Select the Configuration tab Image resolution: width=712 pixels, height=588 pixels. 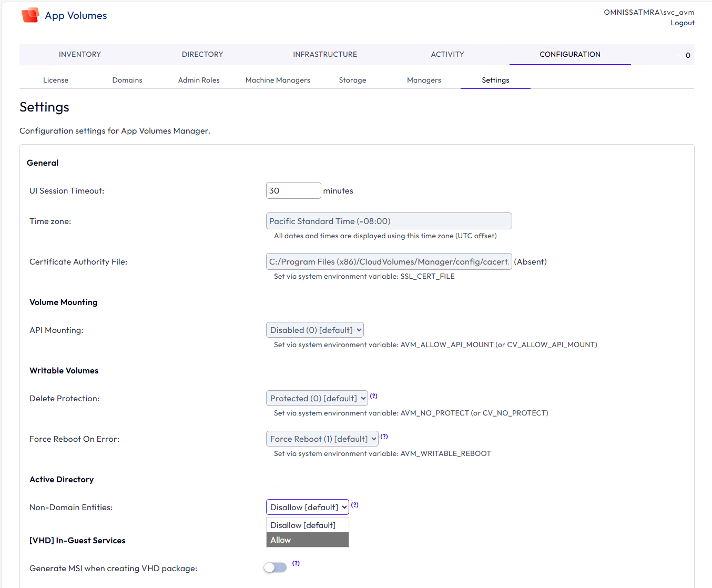pyautogui.click(x=570, y=54)
